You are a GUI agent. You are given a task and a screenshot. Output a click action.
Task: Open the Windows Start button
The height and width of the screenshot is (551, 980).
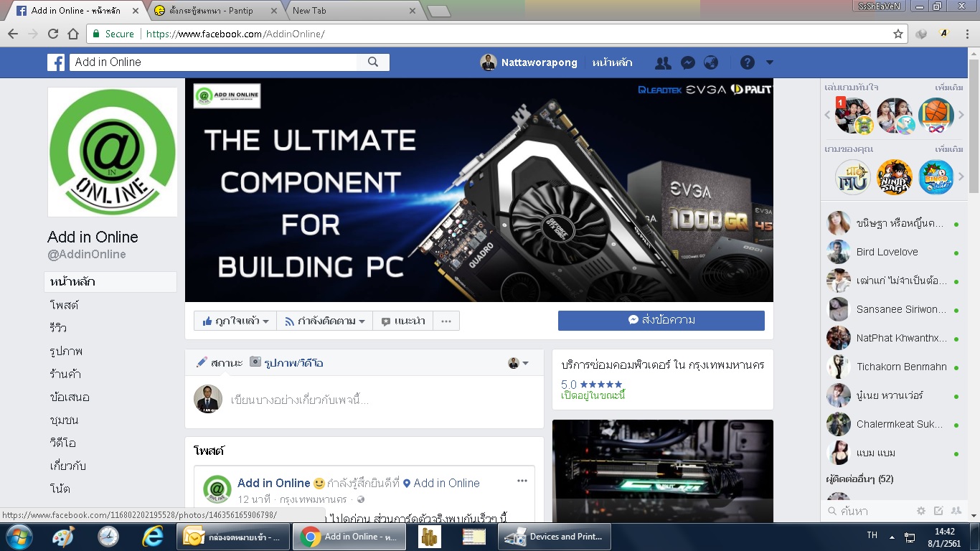(18, 536)
